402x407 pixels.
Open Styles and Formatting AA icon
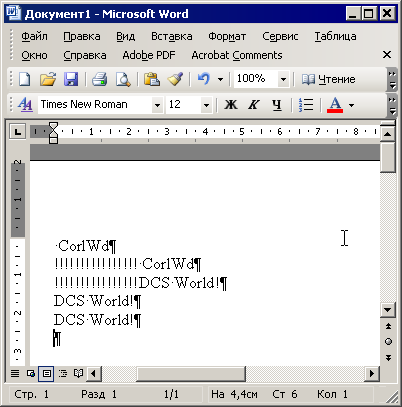pyautogui.click(x=25, y=105)
